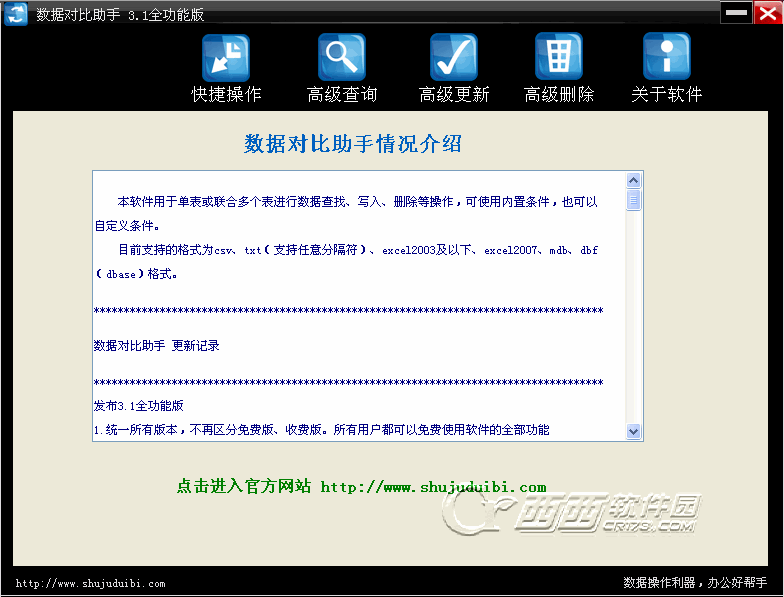
Task: Open the 高级查询 magnifier icon
Action: [x=342, y=57]
